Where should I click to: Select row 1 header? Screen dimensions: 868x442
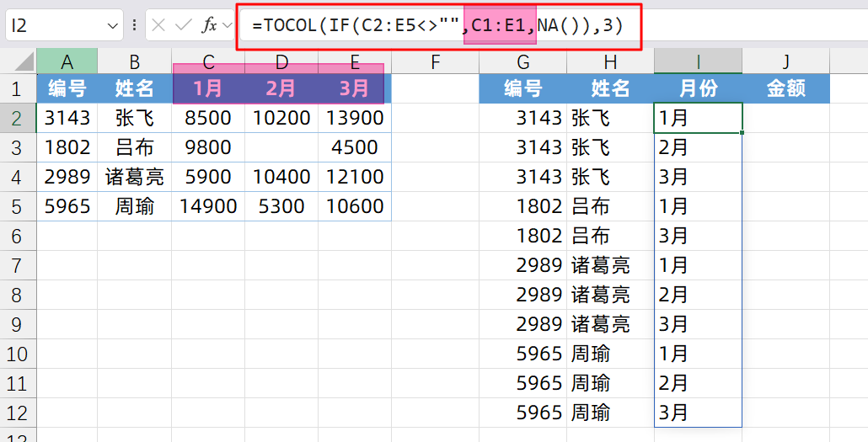tap(19, 88)
